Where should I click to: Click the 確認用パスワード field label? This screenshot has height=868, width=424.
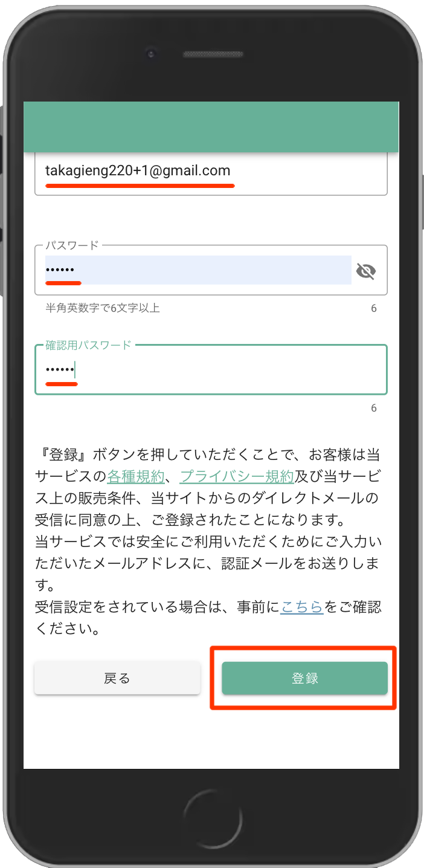(x=88, y=345)
